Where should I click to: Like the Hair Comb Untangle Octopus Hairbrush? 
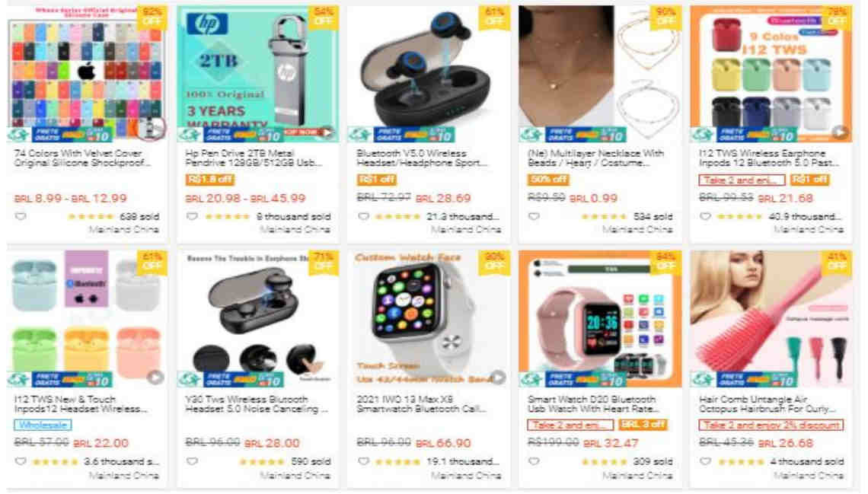pos(705,461)
